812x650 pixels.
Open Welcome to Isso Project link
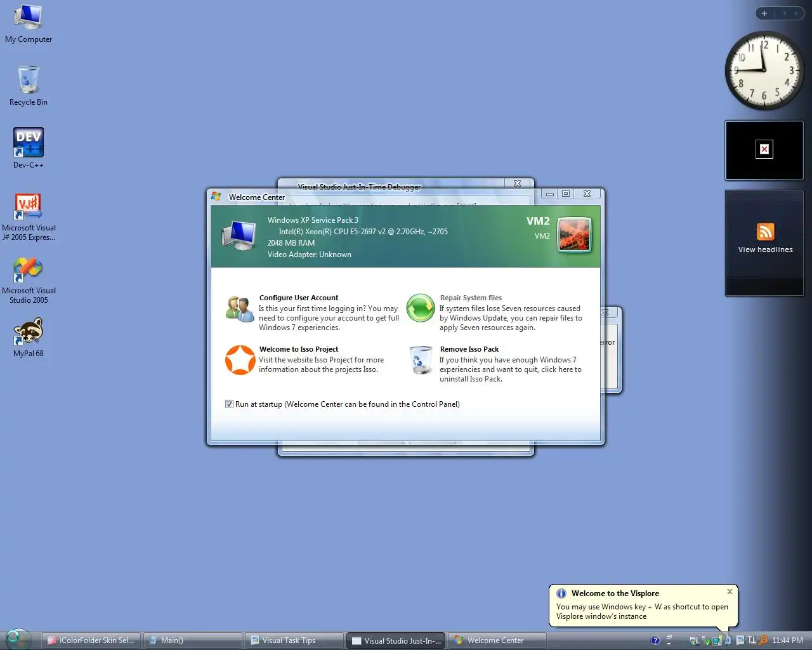coord(299,349)
